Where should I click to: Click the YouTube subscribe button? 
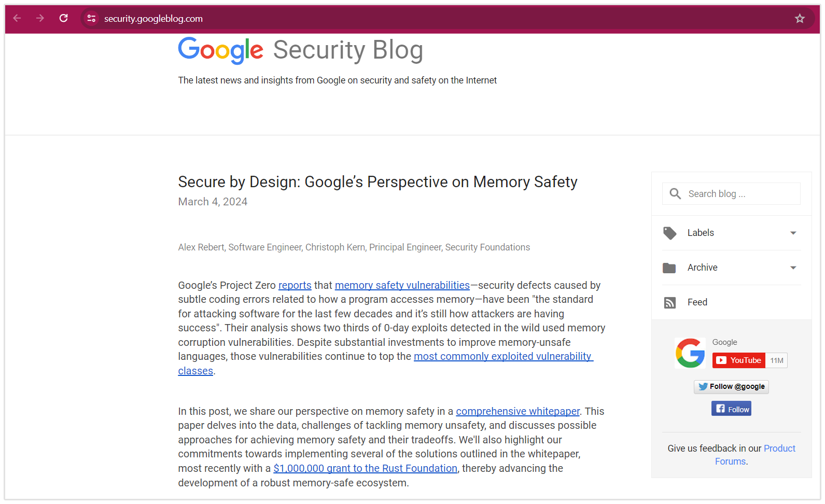pos(739,360)
